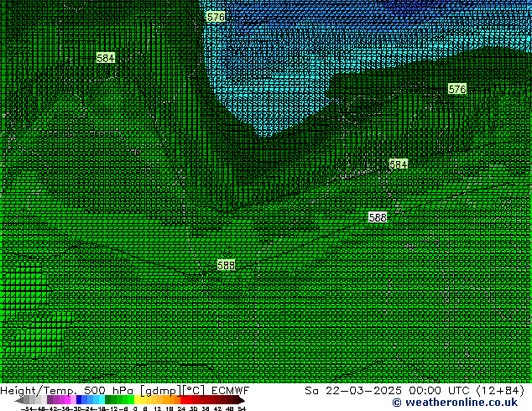The image size is (532, 411).
Task: Click the yellow swatch at legend value 0
Action: point(137,399)
